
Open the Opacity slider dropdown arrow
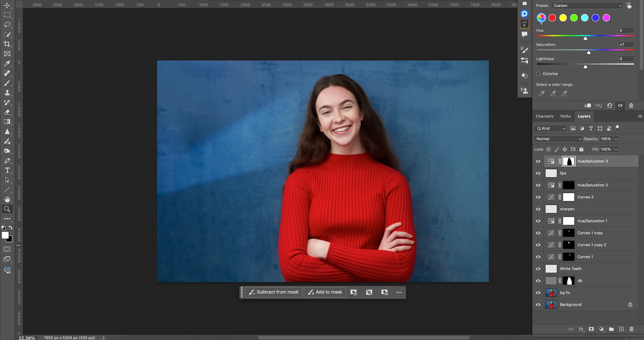(616, 139)
